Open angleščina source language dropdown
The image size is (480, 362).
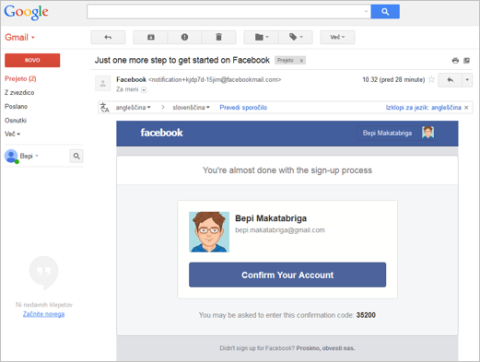pos(133,107)
